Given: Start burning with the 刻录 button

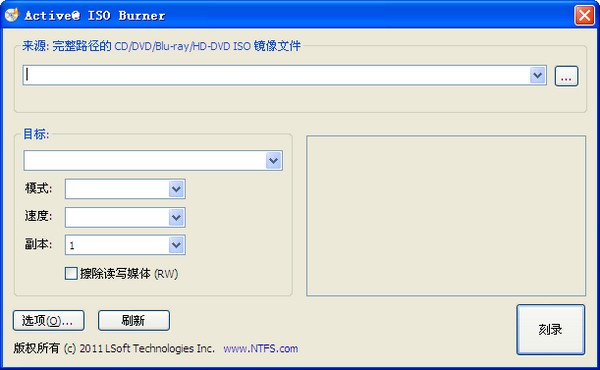Looking at the screenshot, I should click(x=551, y=329).
